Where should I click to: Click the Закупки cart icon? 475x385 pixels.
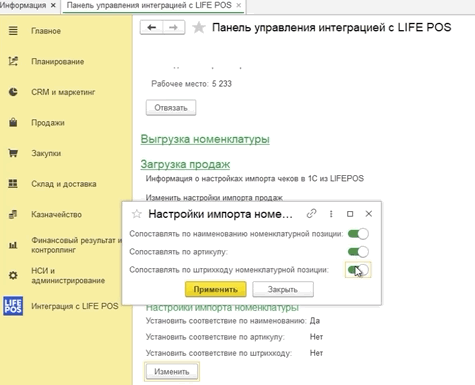13,153
